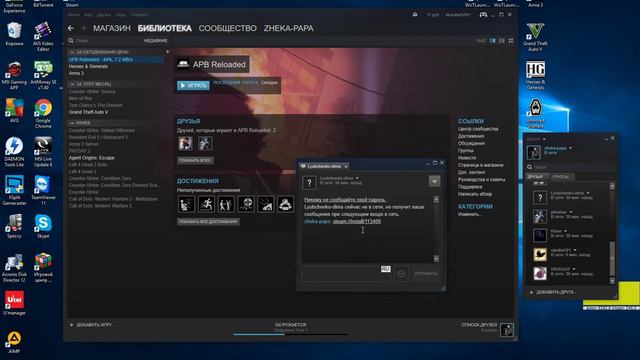Image resolution: width=640 pixels, height=360 pixels.
Task: Open Grand Theft Auto V desktop shortcut
Action: click(x=535, y=37)
